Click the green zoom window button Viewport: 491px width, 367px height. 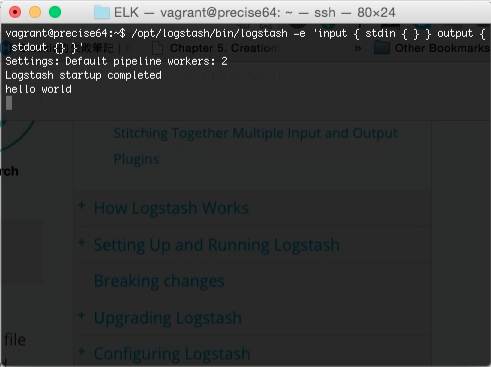pyautogui.click(x=55, y=12)
